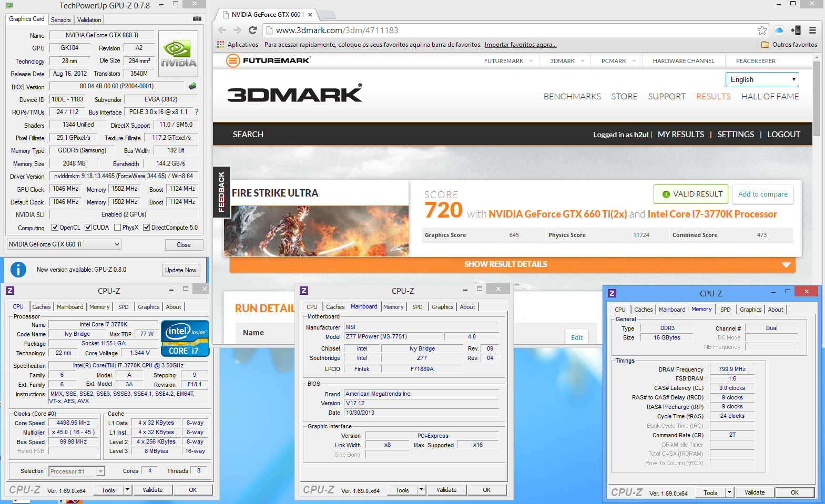Viewport: 825px width, 504px height.
Task: Enable the PhysX checkbox
Action: click(117, 228)
